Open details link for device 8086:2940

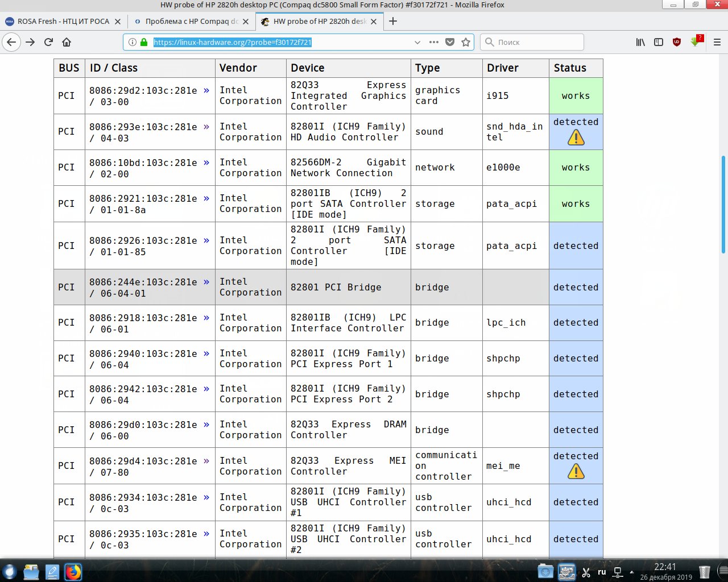pyautogui.click(x=206, y=354)
